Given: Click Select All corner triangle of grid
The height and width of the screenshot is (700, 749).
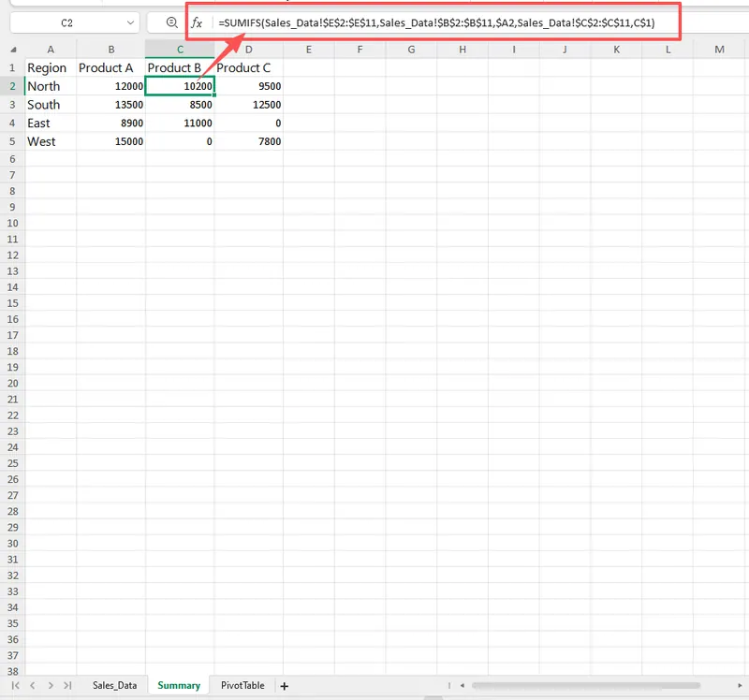Looking at the screenshot, I should pyautogui.click(x=12, y=49).
